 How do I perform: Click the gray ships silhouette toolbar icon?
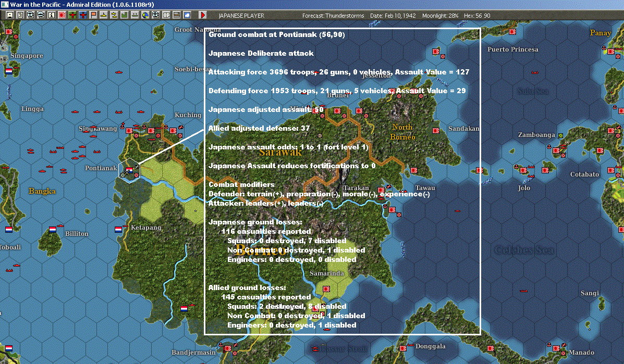(x=134, y=15)
